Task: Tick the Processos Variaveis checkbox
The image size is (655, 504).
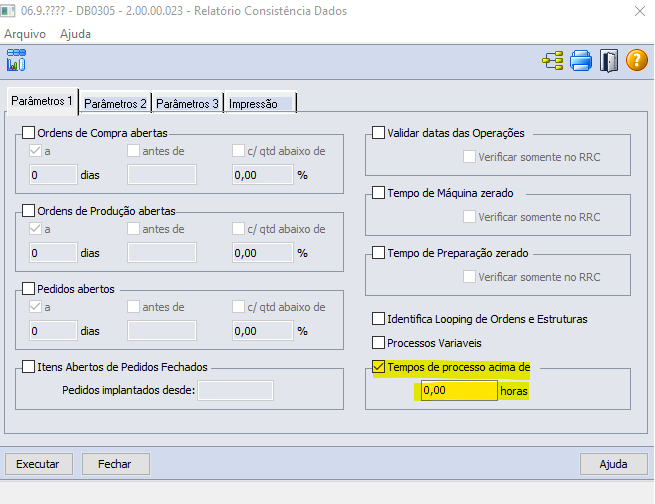Action: 378,343
